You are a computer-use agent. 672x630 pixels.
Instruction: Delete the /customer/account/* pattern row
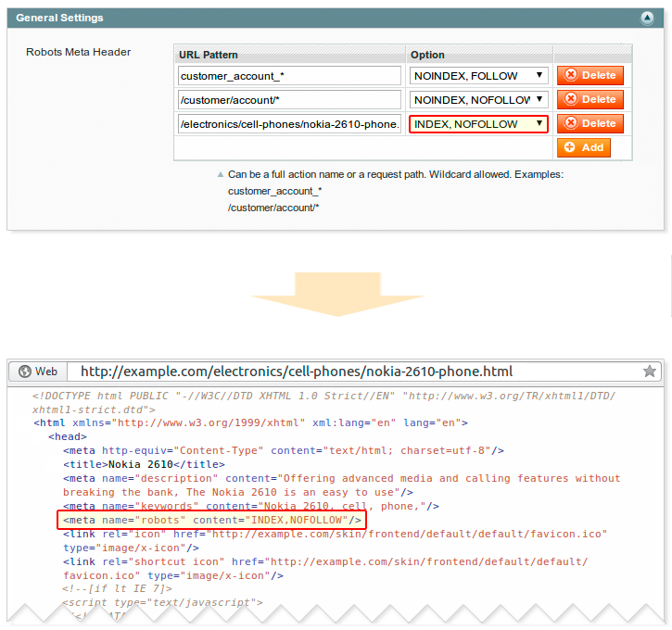590,99
